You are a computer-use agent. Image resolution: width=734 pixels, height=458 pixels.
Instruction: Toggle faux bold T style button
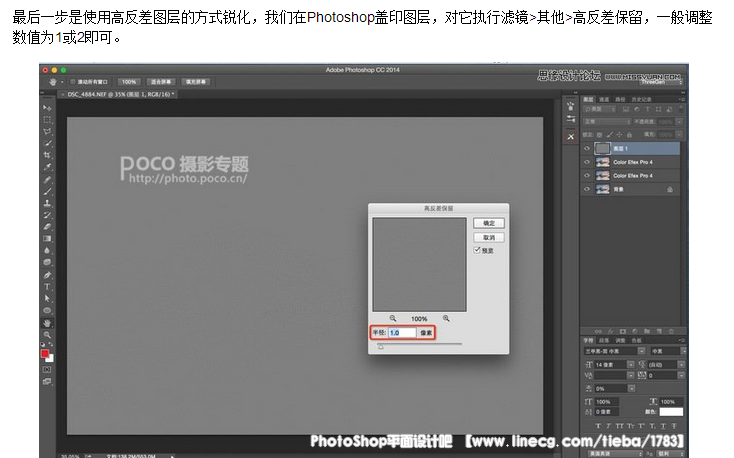(598, 426)
